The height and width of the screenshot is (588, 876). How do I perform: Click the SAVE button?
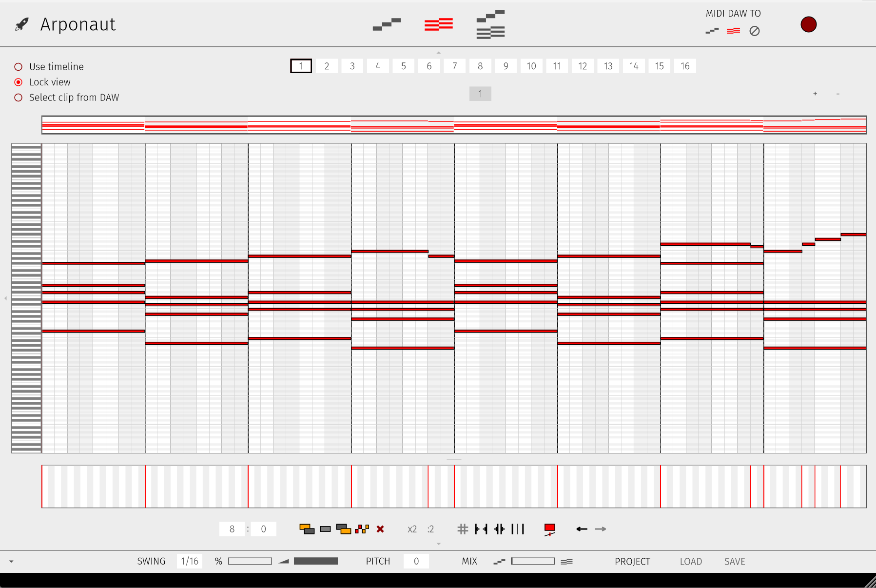(x=735, y=561)
